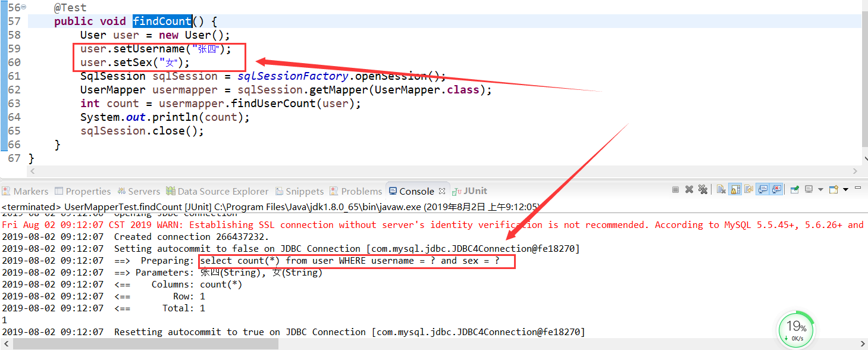The width and height of the screenshot is (868, 350).
Task: Open the Servers tab
Action: 139,191
